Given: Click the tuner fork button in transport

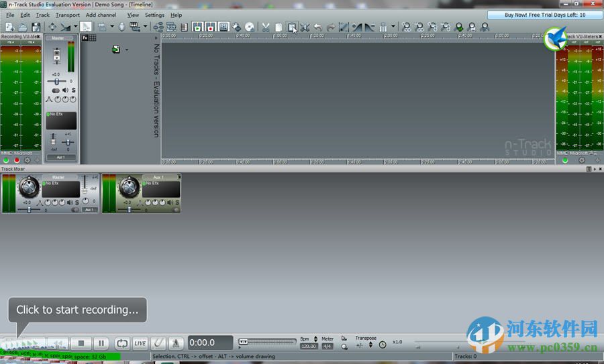Looking at the screenshot, I should coord(158,343).
